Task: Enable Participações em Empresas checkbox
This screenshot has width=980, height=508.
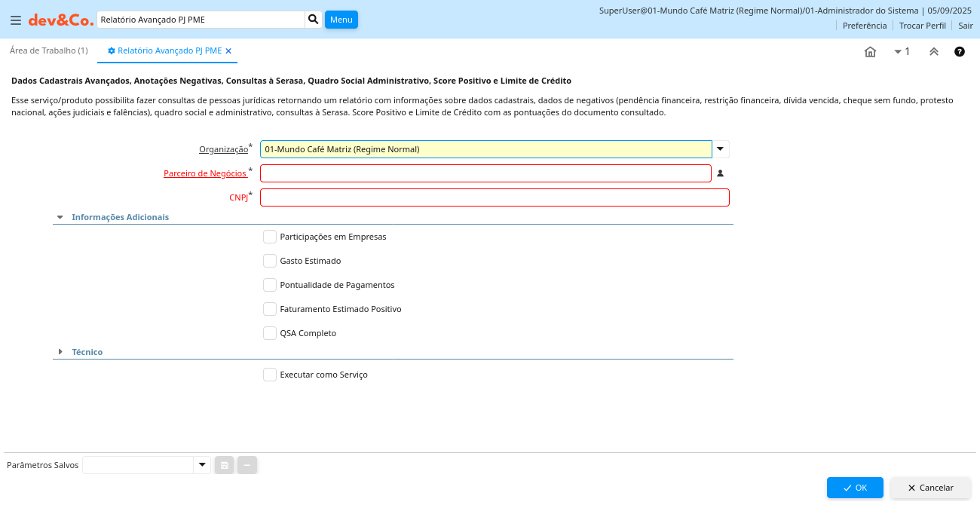Action: (x=270, y=237)
